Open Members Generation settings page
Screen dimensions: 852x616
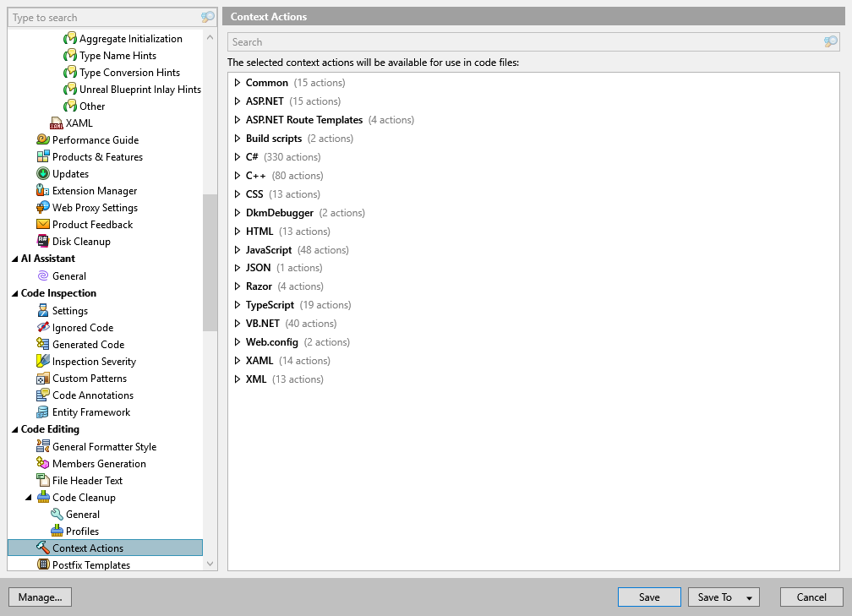tap(99, 463)
